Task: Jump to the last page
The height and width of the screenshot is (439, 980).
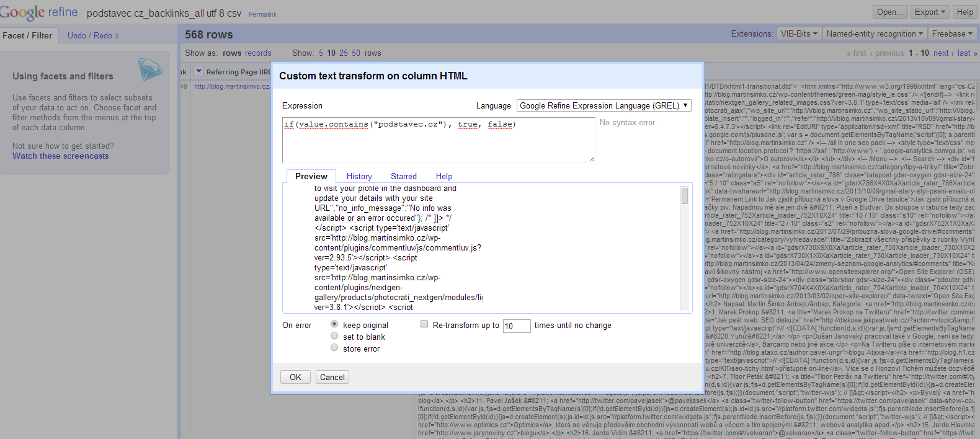Action: coord(967,53)
